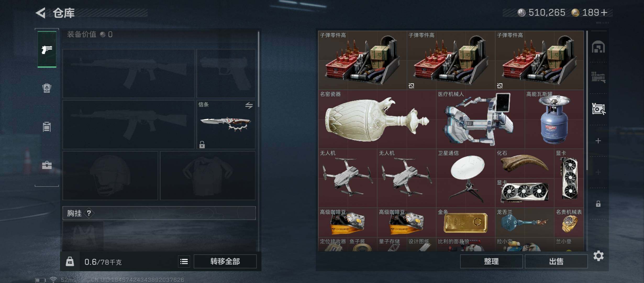Open the weapon workbench storage icon
This screenshot has width=644, height=283.
[598, 78]
